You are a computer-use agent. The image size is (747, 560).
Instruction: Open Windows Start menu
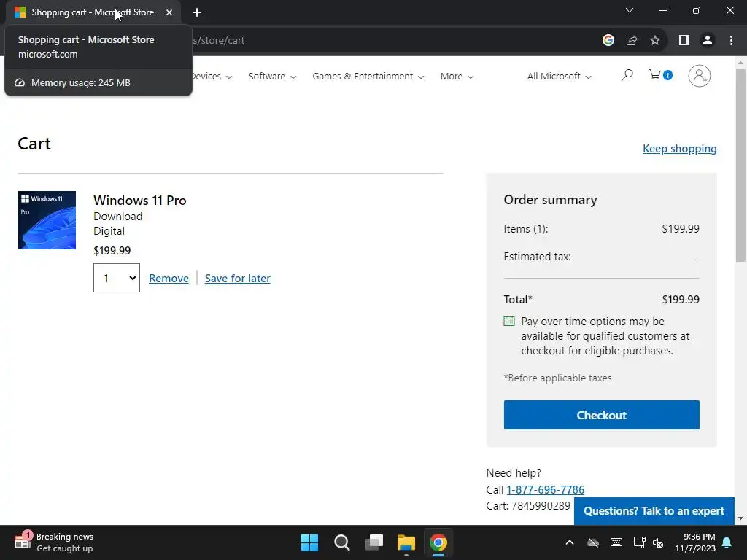click(309, 542)
